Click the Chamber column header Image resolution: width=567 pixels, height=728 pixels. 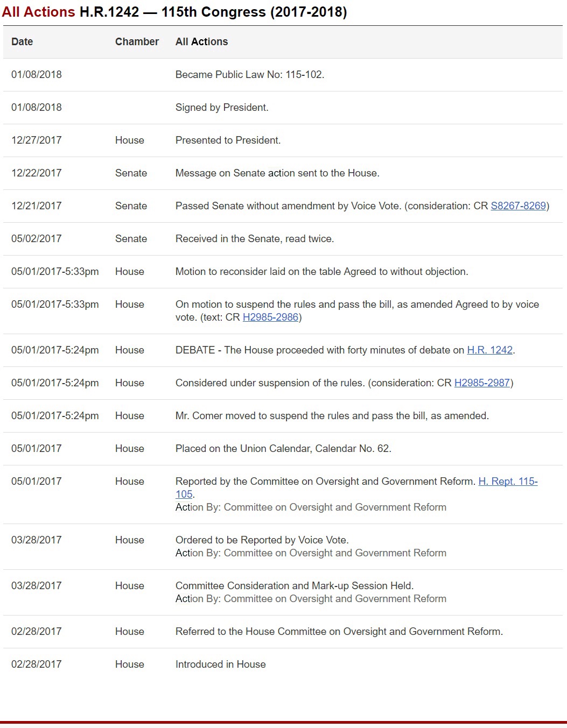pos(137,41)
